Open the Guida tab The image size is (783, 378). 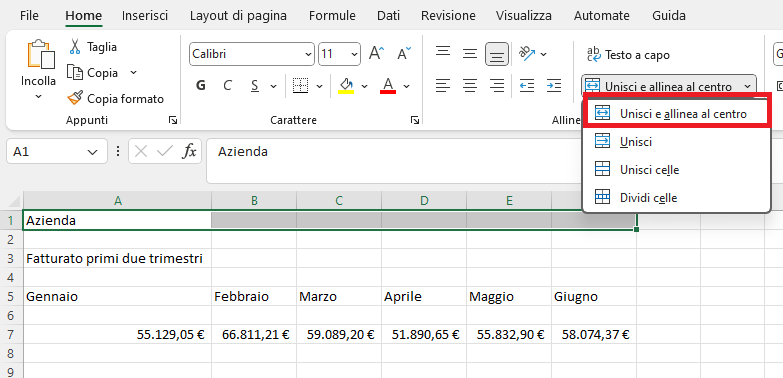coord(669,16)
